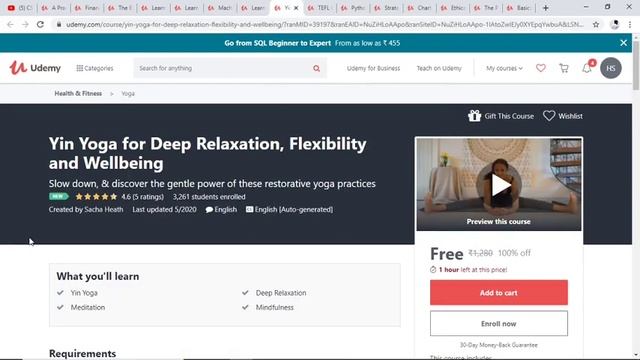Open the Teach on Udemy link
The image size is (640, 360).
[x=439, y=68]
